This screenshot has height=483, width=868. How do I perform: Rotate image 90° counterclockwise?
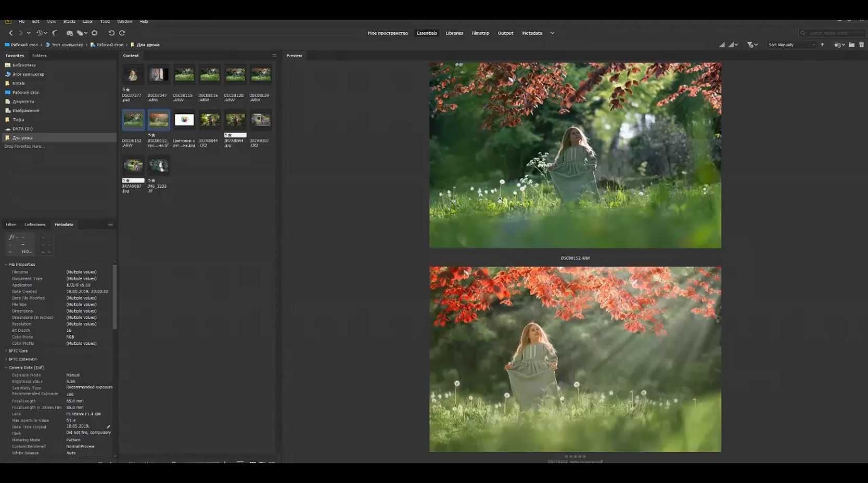click(111, 33)
